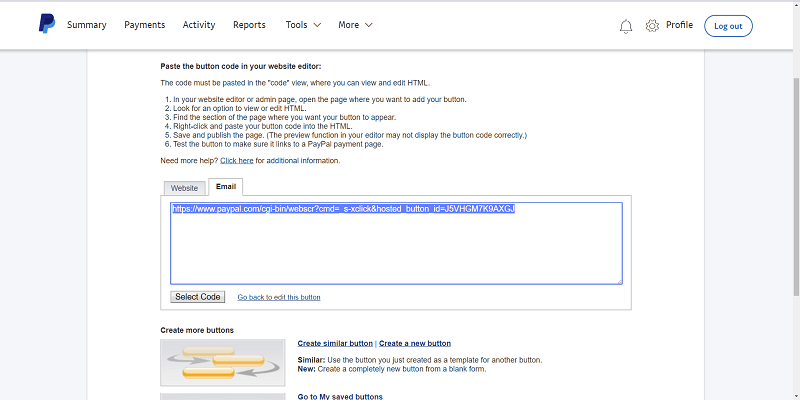This screenshot has width=800, height=400.
Task: Open the Reports section
Action: 249,24
